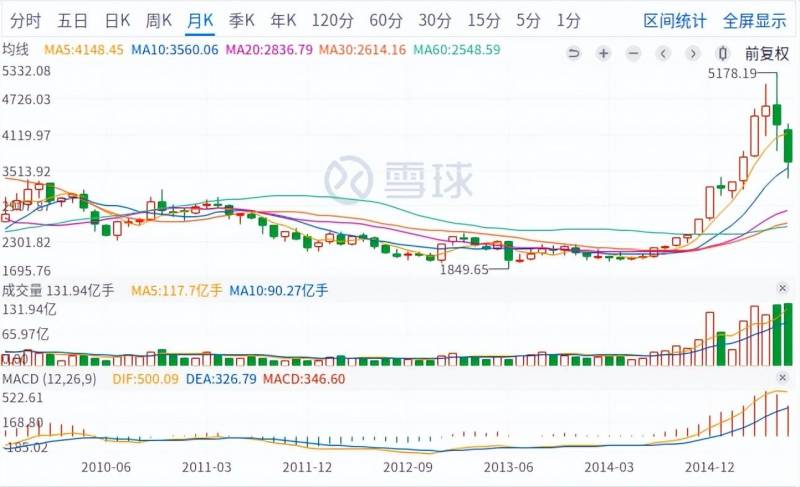This screenshot has width=800, height=487.
Task: Open the 前复权 adjustment dropdown
Action: point(767,54)
